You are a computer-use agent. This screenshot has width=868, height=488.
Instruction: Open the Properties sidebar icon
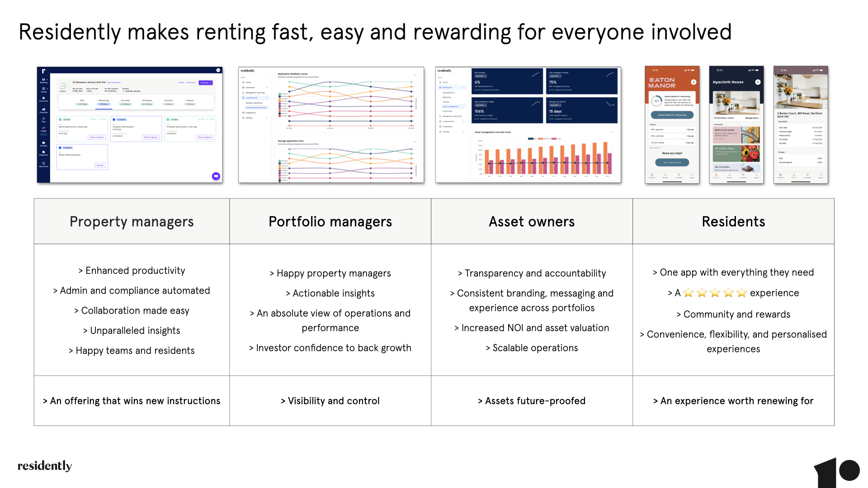point(43,110)
